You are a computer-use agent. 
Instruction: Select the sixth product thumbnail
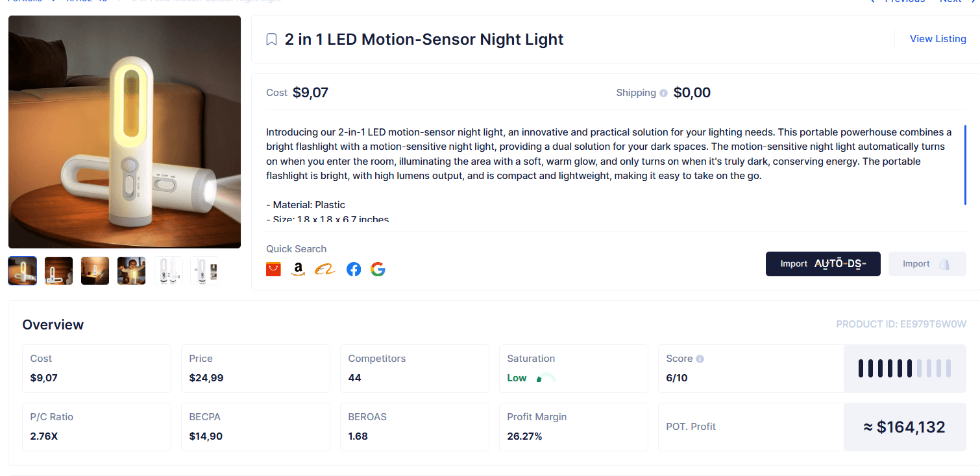click(204, 270)
